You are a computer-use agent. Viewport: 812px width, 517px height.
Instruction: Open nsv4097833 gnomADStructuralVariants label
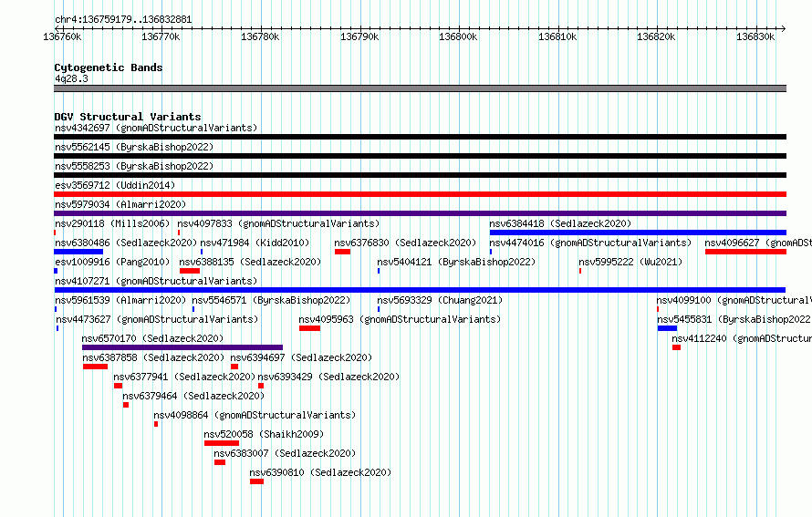tap(278, 223)
